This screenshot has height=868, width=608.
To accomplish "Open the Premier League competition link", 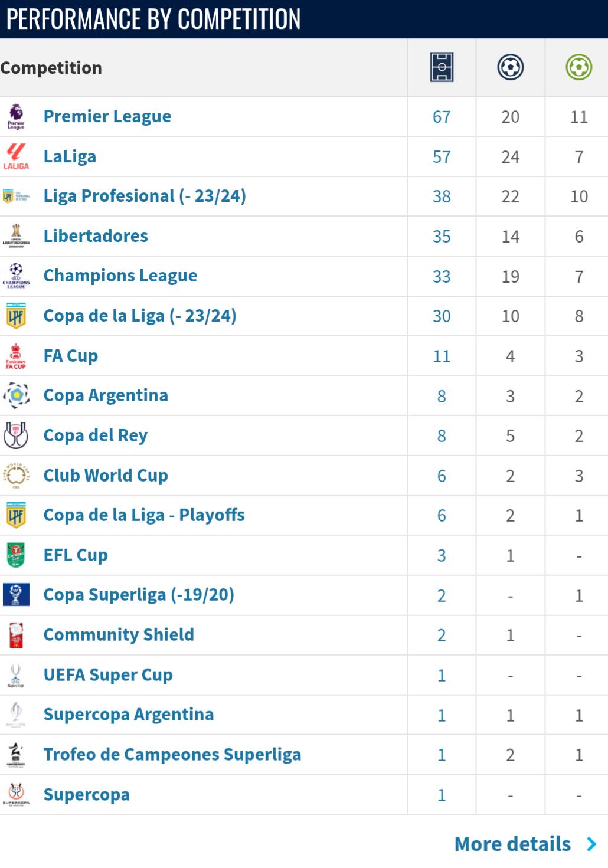I will click(107, 116).
